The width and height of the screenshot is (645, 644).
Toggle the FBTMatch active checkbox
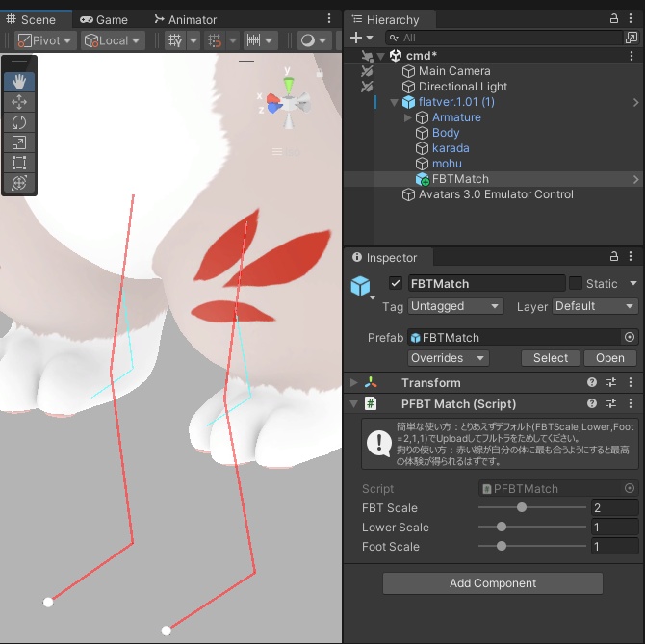396,283
